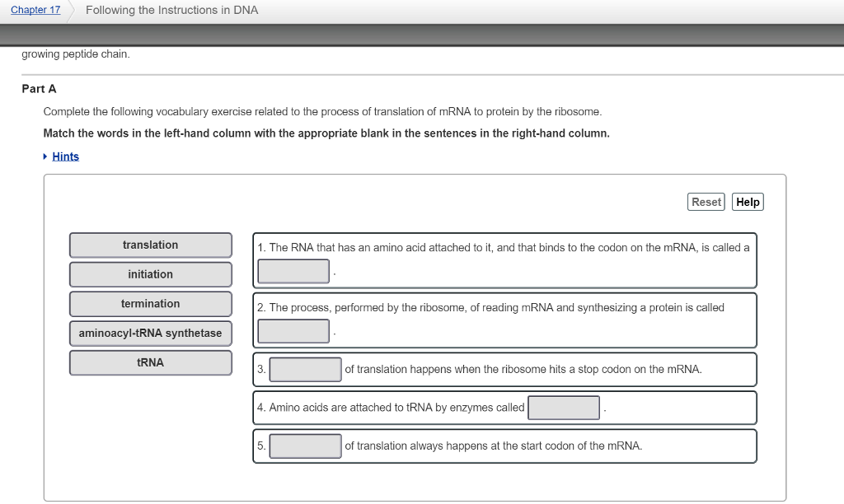Select the 'tRNA' word tile

[x=151, y=362]
